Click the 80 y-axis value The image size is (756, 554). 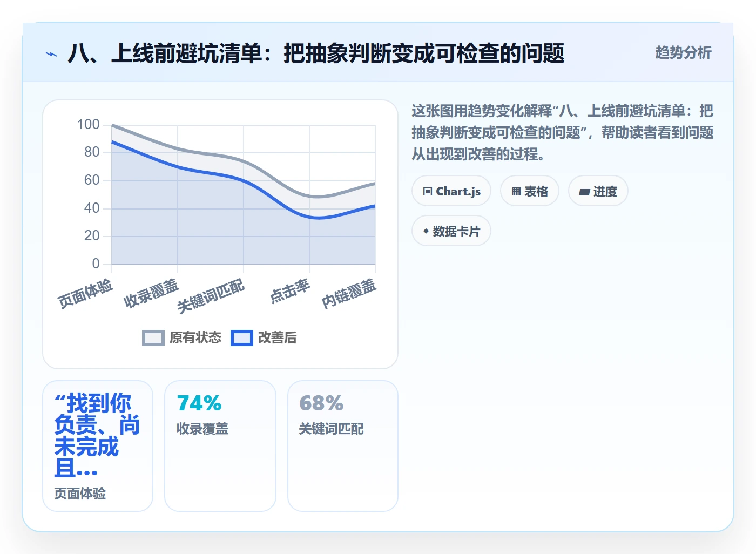pyautogui.click(x=92, y=152)
